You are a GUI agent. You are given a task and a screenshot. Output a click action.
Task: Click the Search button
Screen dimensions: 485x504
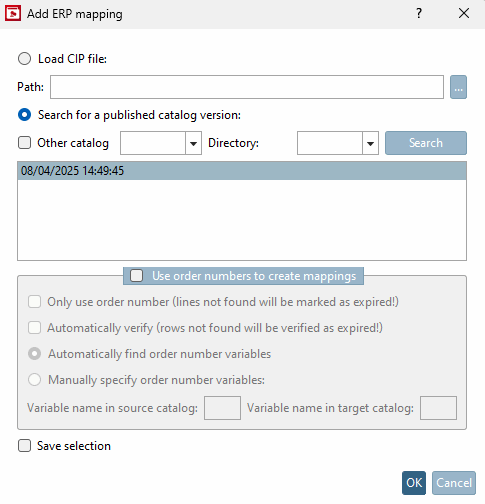(426, 143)
